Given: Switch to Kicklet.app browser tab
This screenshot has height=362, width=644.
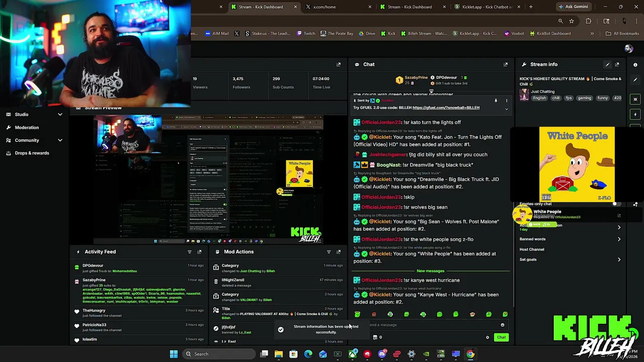Looking at the screenshot, I should [487, 7].
